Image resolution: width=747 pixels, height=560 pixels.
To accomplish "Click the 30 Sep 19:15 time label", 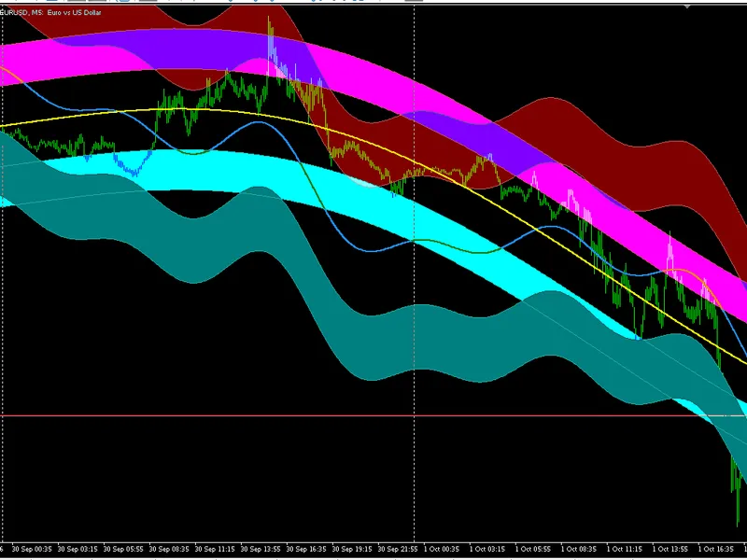I will [x=352, y=549].
